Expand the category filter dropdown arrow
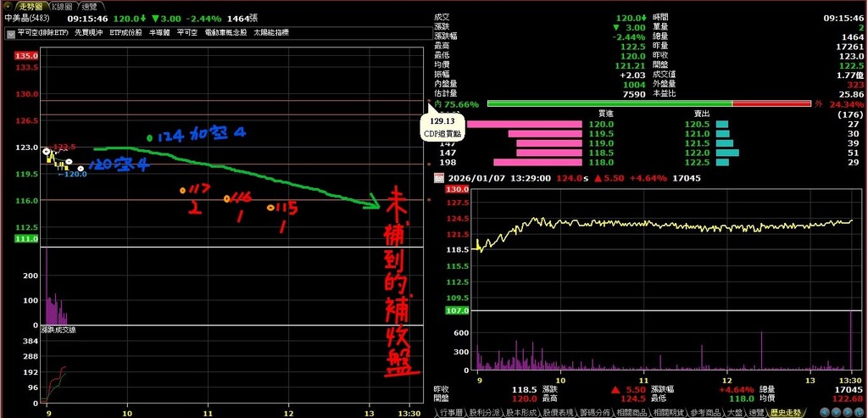The height and width of the screenshot is (418, 868). [10, 33]
